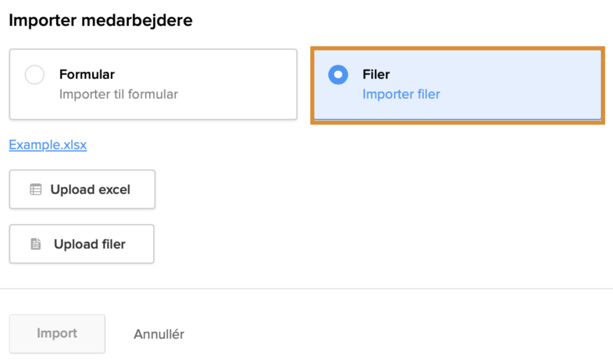This screenshot has width=613, height=364.
Task: Open the Example.xlsx sample link
Action: [x=48, y=145]
